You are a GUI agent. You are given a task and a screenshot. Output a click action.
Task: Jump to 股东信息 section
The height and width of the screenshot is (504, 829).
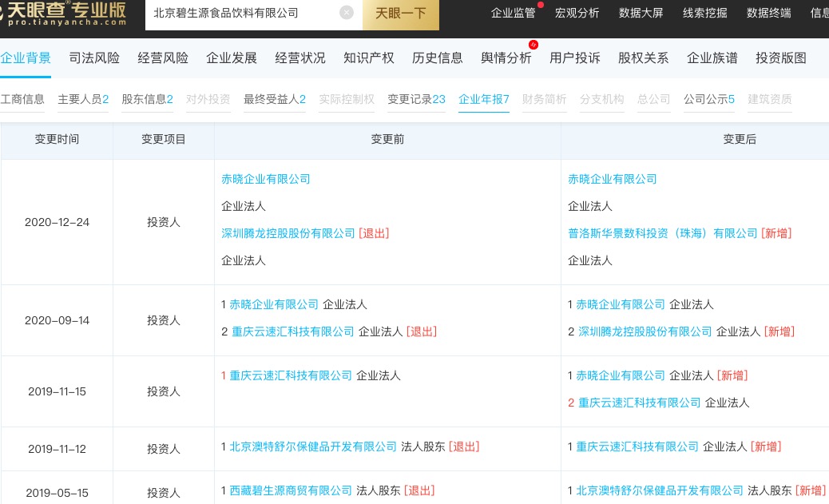148,99
